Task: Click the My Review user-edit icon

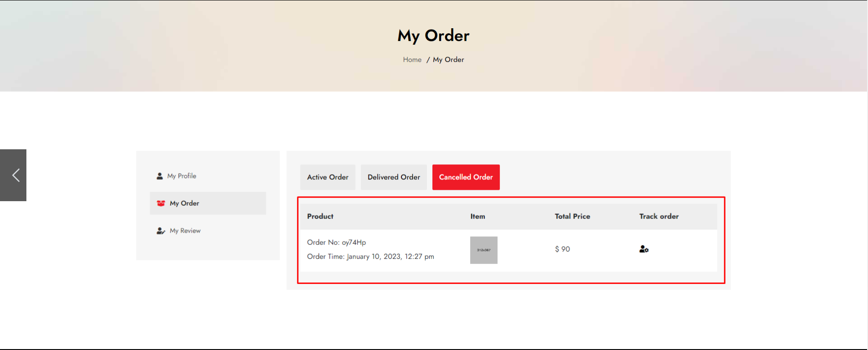Action: click(161, 231)
